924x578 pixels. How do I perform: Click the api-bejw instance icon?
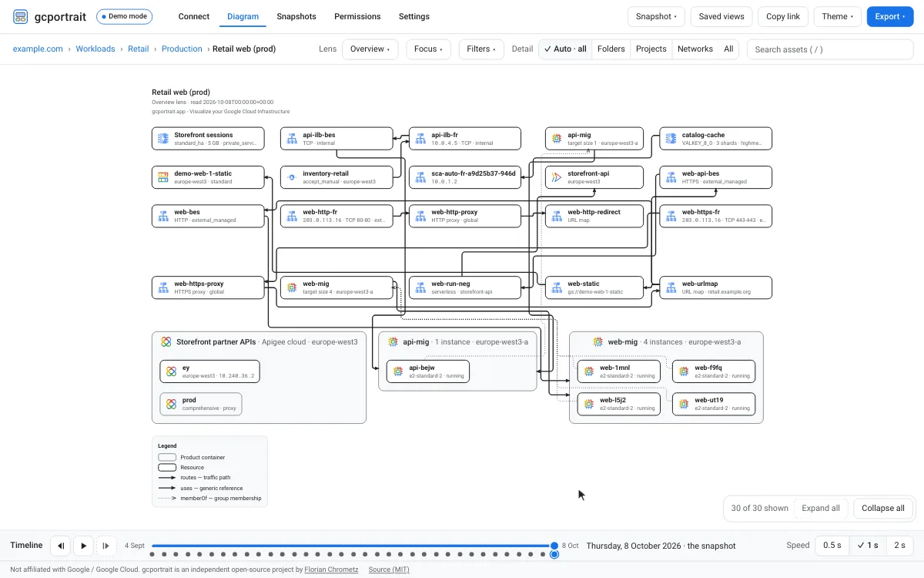pyautogui.click(x=397, y=371)
